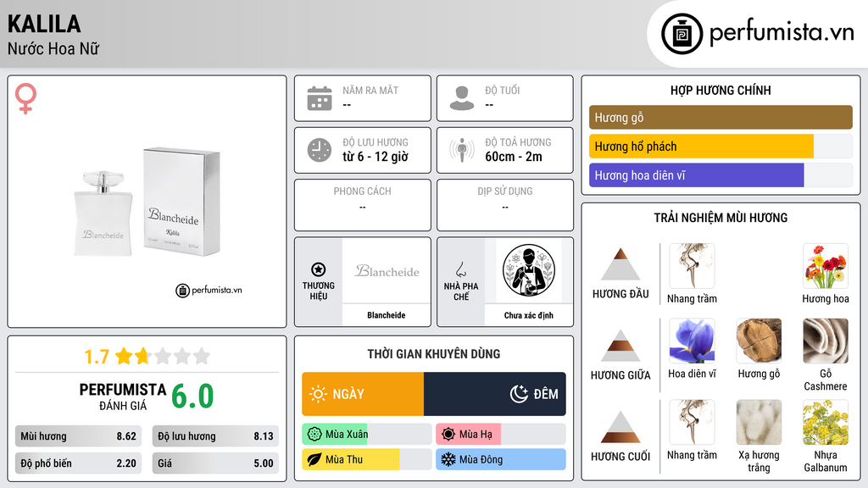Screen dimensions: 868x488
Task: Click the moon icon in Đêm bar
Action: (x=519, y=394)
